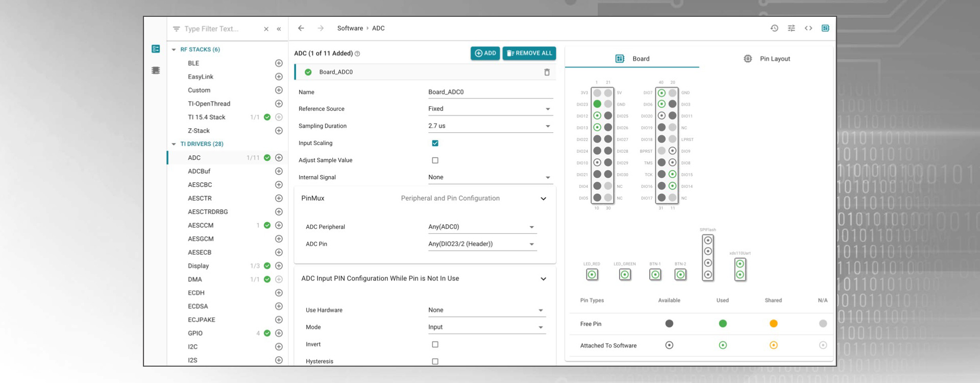Open the Sampling Duration dropdown

pos(490,126)
